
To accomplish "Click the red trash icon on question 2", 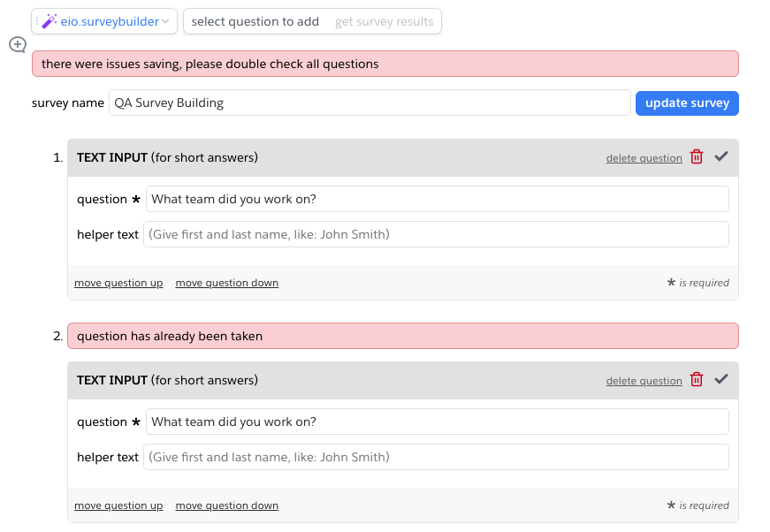I will [697, 380].
